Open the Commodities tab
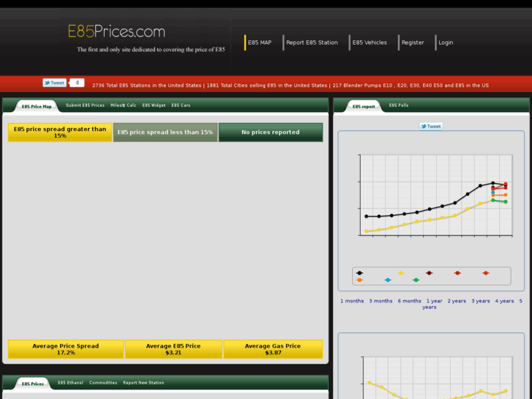Viewport: 532px width, 399px height. 103,383
